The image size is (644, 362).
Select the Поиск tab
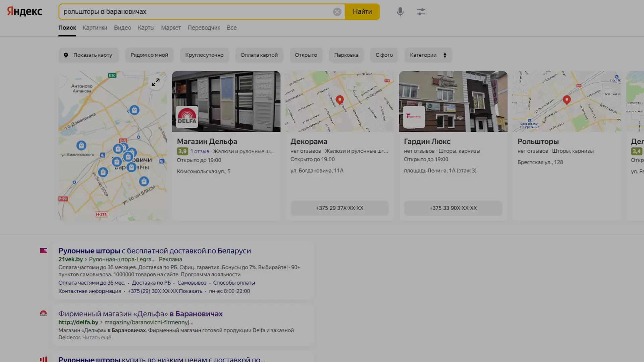click(x=67, y=28)
